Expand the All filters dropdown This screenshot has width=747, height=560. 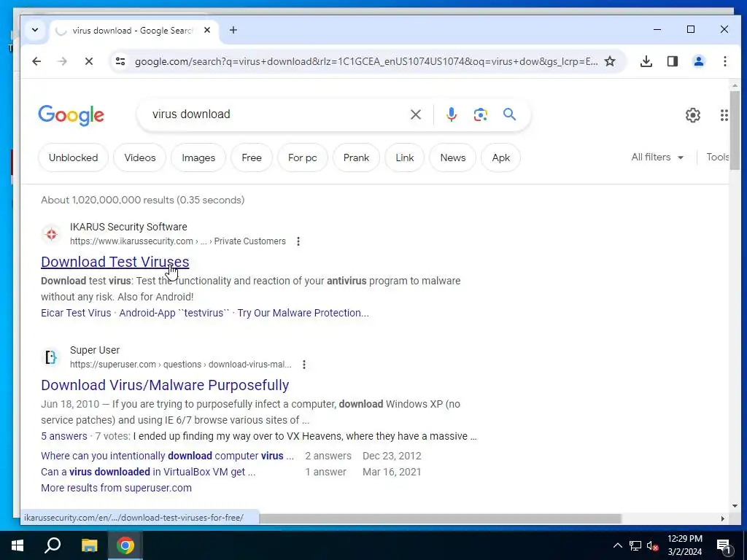[657, 157]
